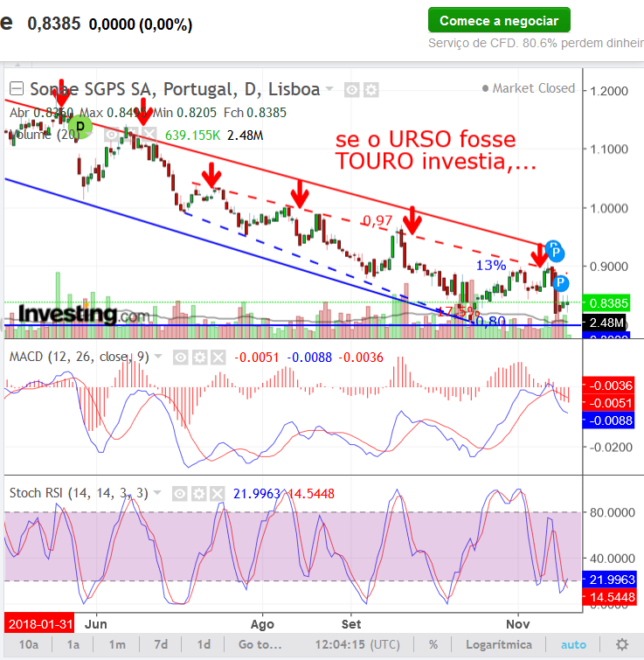Open main chart settings gear near Lisboa
This screenshot has width=644, height=660.
point(370,90)
